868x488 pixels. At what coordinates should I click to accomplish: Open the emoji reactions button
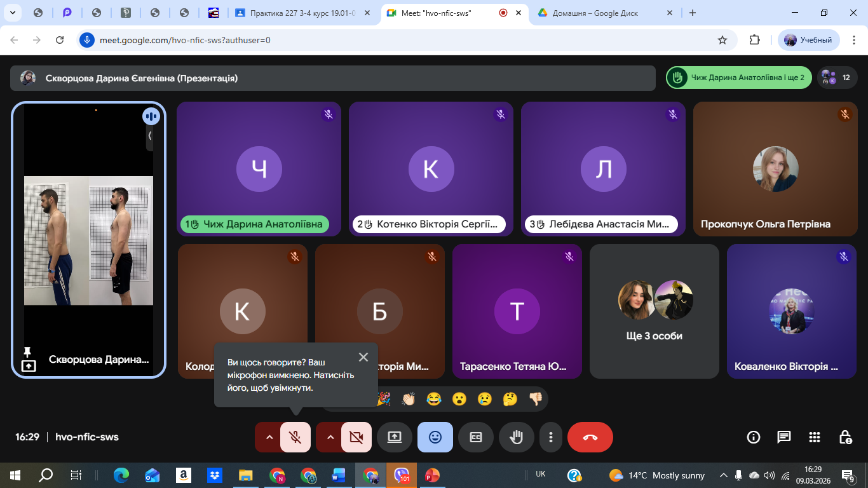click(x=435, y=437)
